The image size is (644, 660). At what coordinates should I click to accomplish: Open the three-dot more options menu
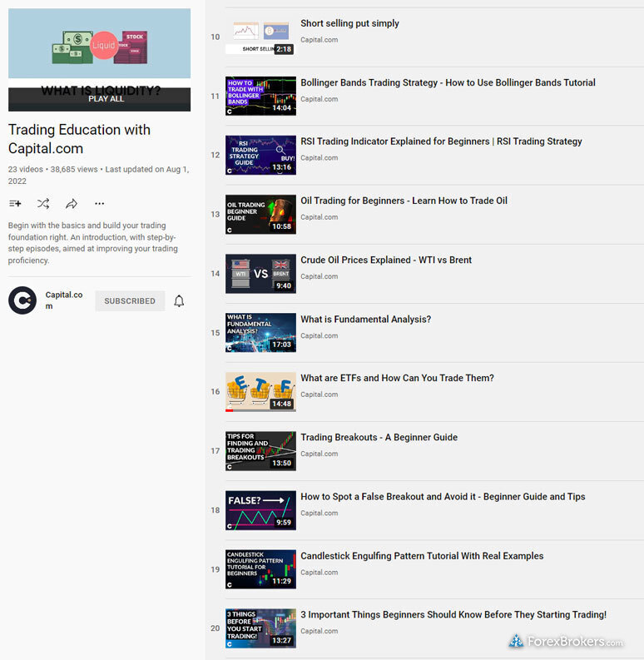pyautogui.click(x=100, y=204)
